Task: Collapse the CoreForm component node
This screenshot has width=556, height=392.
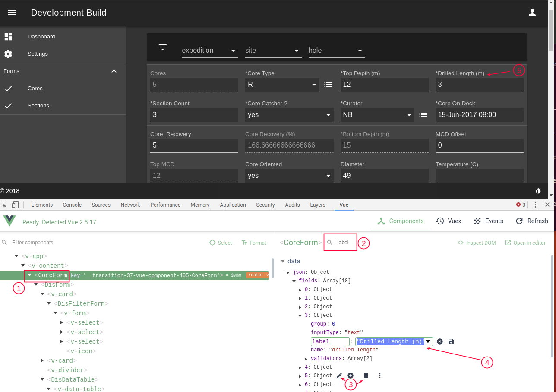Action: (x=29, y=275)
